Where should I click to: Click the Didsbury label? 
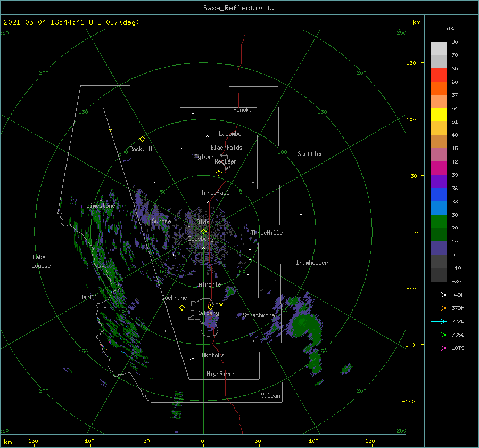pyautogui.click(x=201, y=239)
